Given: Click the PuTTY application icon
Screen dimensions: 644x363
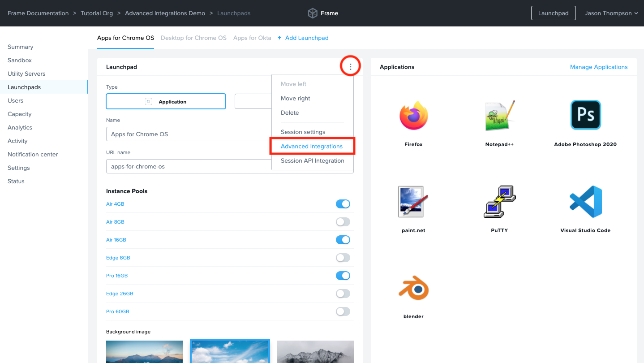Looking at the screenshot, I should [499, 202].
